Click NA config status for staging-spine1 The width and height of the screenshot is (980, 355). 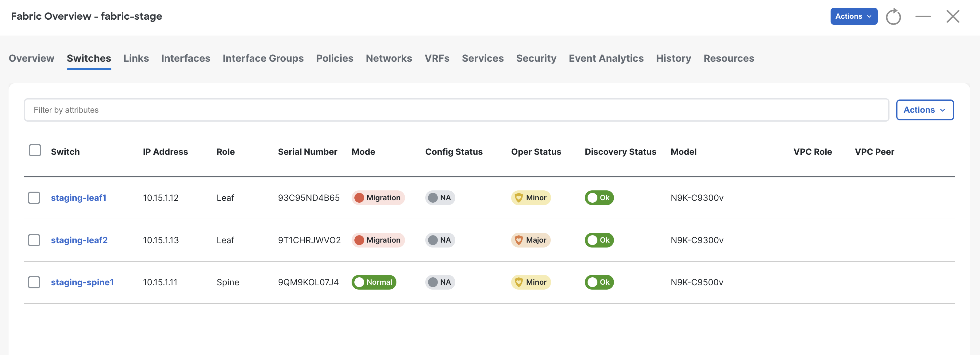coord(440,282)
